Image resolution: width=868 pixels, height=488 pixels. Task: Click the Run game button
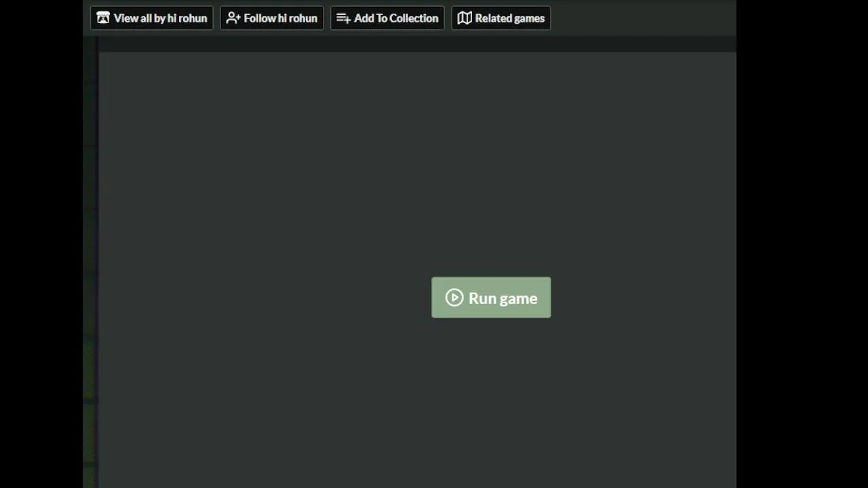click(x=491, y=298)
